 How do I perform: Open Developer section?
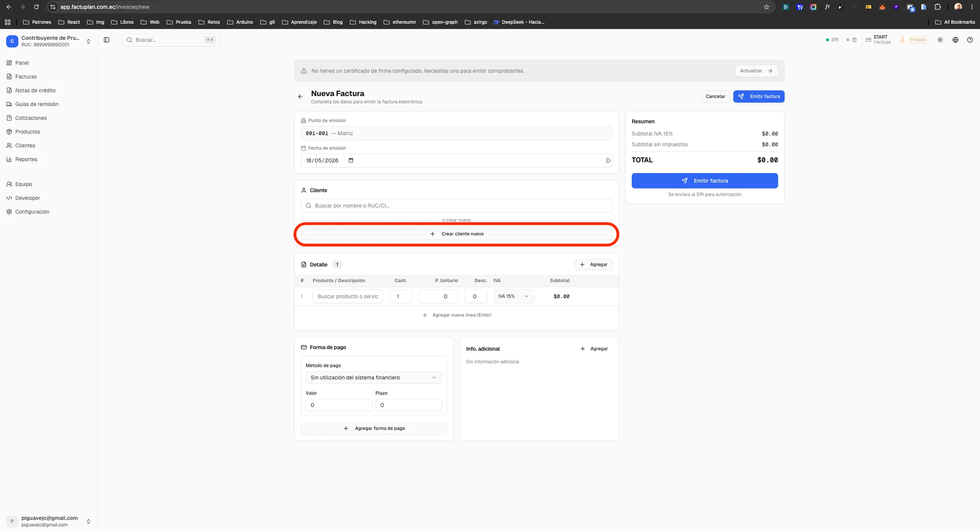28,198
